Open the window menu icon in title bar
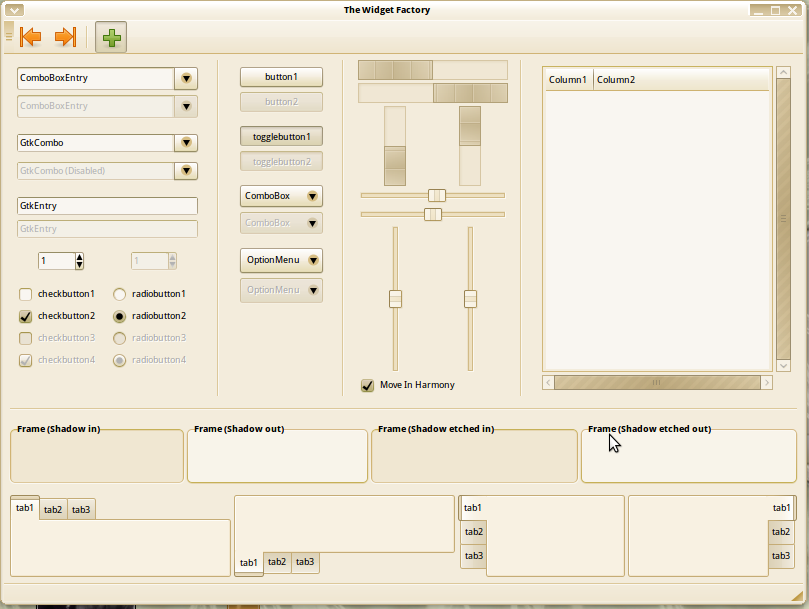This screenshot has height=609, width=809. [x=14, y=10]
